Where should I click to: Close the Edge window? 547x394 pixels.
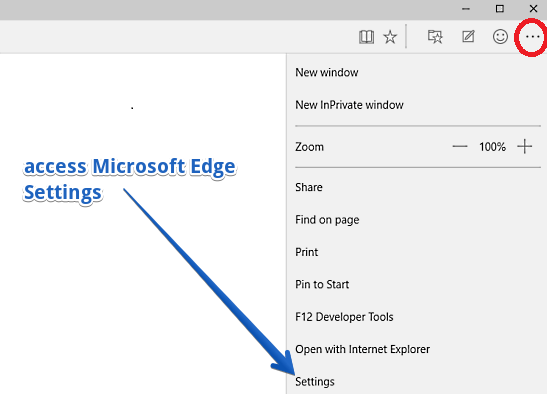(533, 8)
